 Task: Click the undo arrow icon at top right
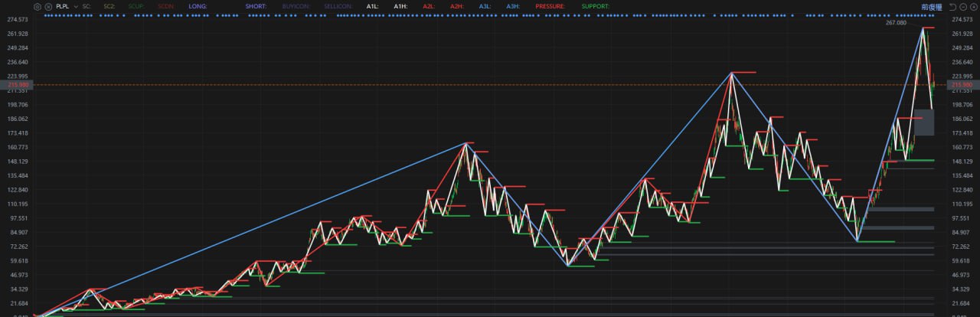(953, 6)
